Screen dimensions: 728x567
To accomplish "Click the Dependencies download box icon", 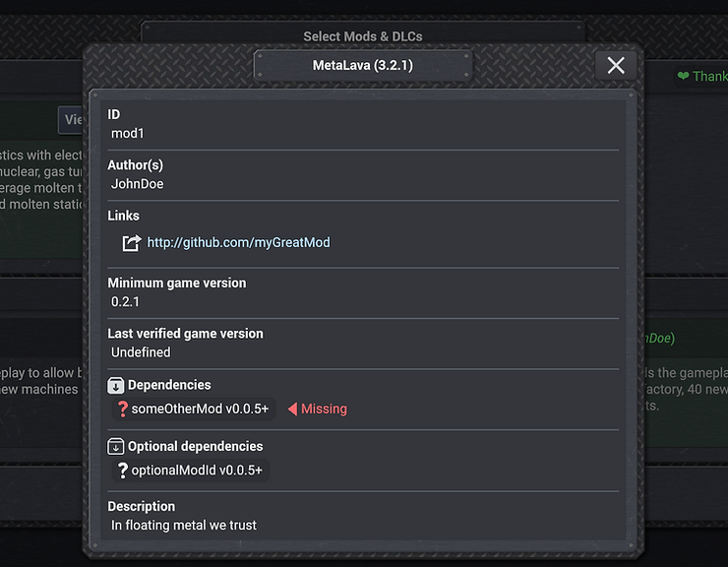I will tap(116, 385).
